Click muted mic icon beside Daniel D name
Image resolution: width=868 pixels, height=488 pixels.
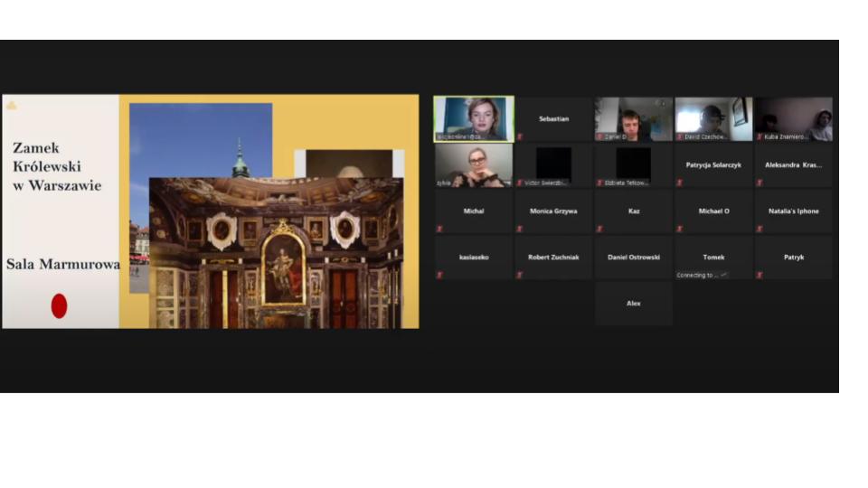coord(599,136)
